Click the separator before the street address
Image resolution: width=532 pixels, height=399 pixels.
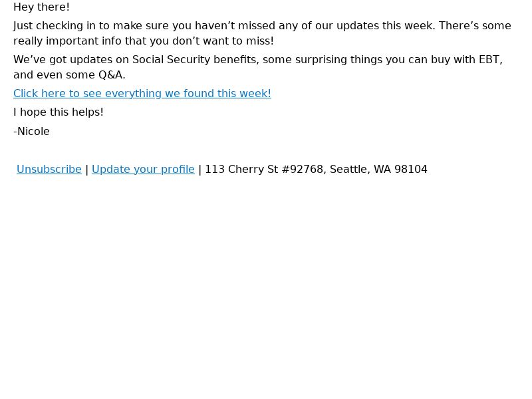200,170
